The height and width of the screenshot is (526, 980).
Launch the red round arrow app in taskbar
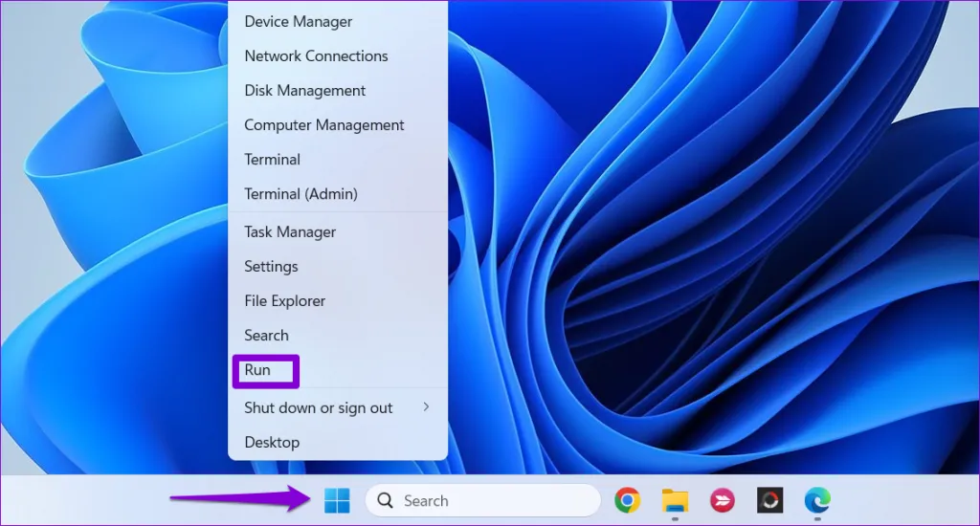[723, 500]
